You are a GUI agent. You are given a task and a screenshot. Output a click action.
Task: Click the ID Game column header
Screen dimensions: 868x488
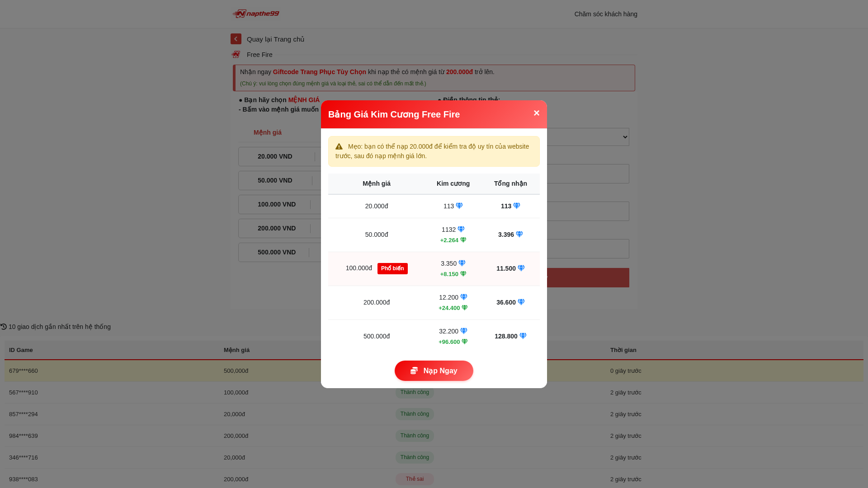(21, 350)
